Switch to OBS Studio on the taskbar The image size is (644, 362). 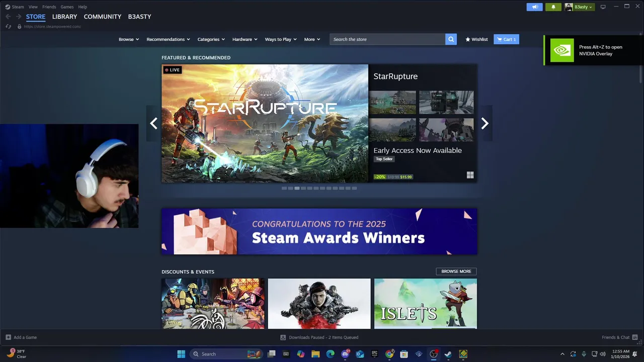434,354
